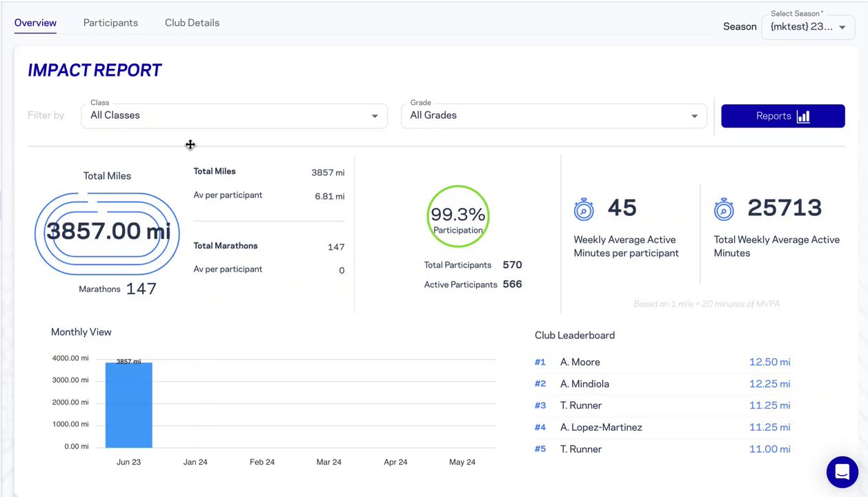Click stopwatch icon beside 25713 minutes
868x497 pixels.
pos(724,209)
